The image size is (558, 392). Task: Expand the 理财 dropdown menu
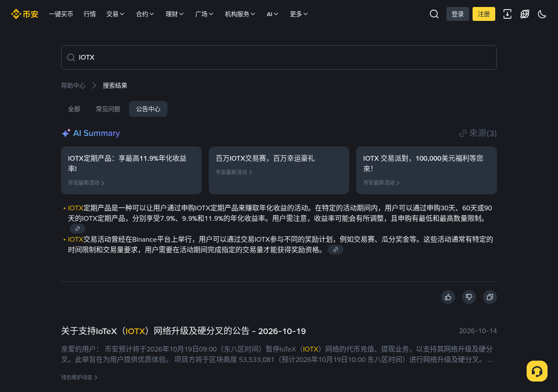click(x=175, y=14)
